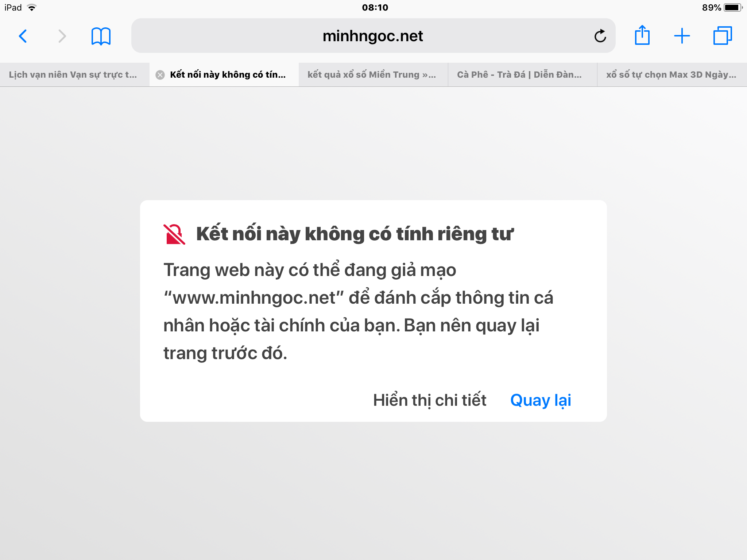Add a new tab with plus icon
This screenshot has width=747, height=560.
682,36
